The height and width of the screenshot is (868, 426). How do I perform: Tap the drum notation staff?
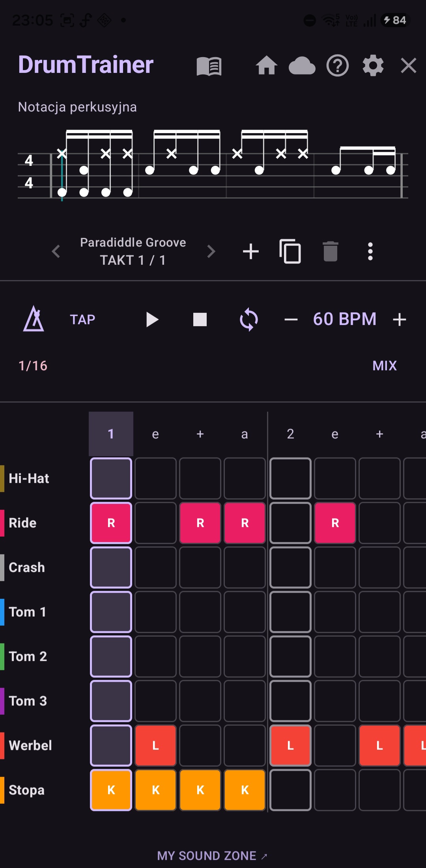[213, 165]
